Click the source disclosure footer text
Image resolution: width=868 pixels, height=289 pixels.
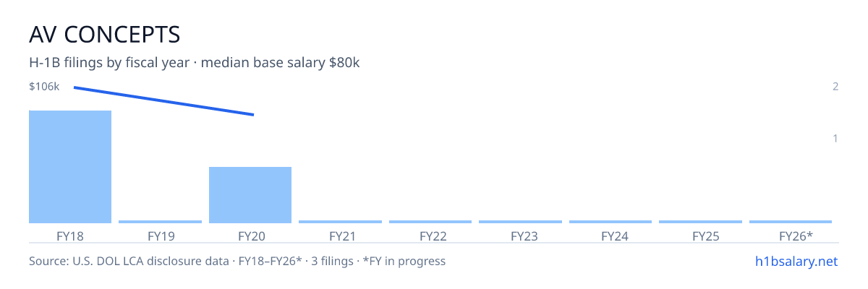click(x=237, y=261)
